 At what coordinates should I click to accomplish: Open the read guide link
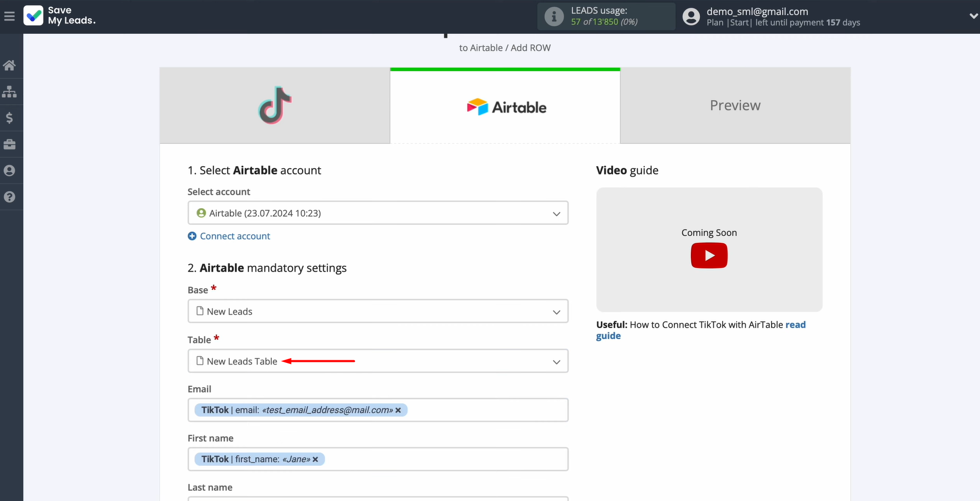tap(795, 325)
